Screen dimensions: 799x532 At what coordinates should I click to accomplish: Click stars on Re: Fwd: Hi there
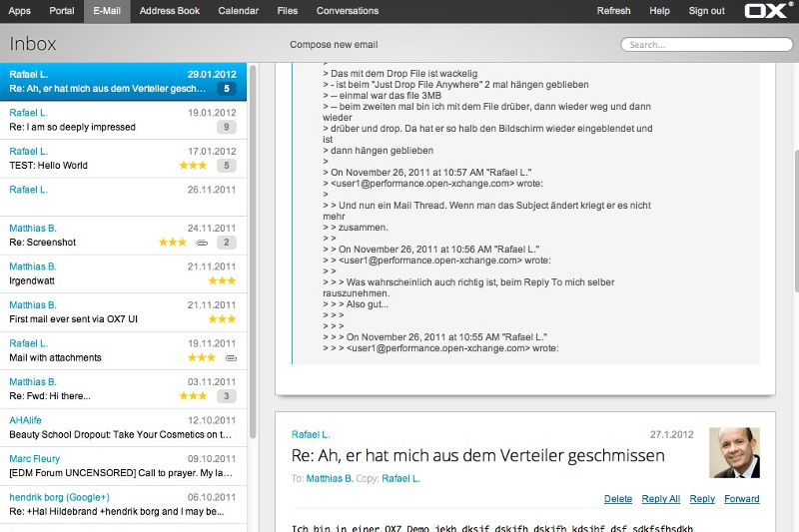click(x=193, y=395)
